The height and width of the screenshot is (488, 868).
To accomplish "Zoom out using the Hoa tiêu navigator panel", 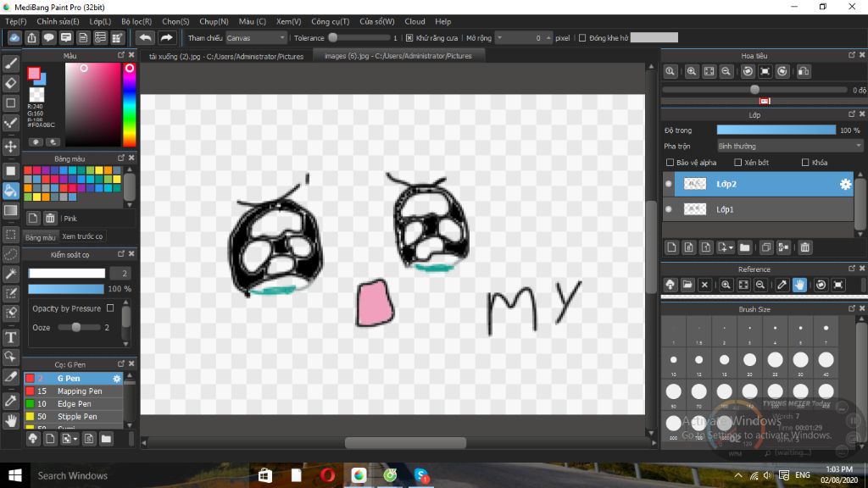I will point(726,71).
